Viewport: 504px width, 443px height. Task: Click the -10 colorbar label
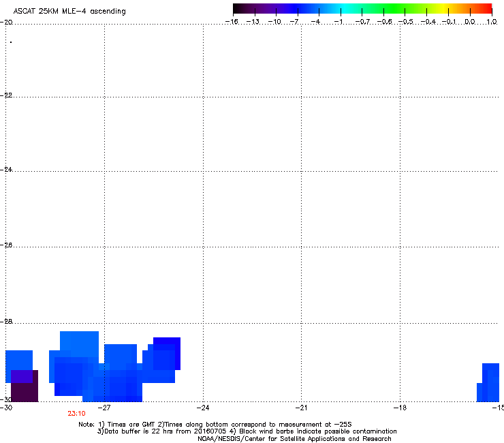click(274, 22)
